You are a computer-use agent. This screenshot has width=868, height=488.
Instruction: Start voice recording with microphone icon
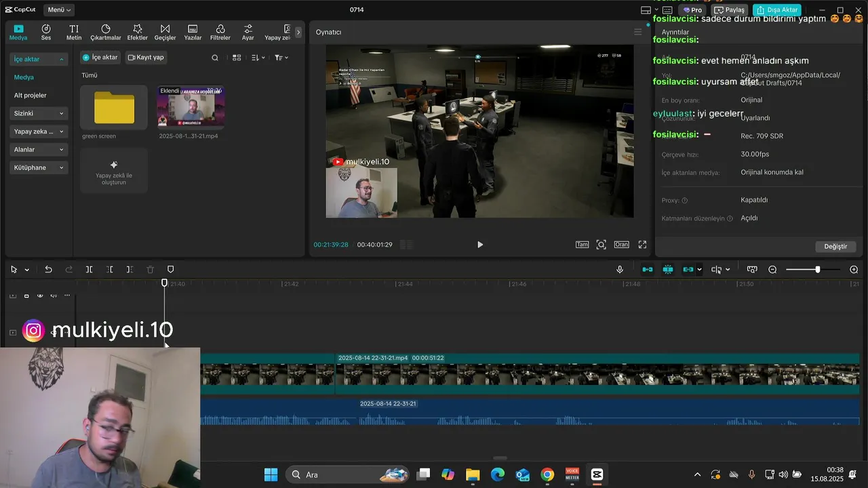(x=620, y=270)
